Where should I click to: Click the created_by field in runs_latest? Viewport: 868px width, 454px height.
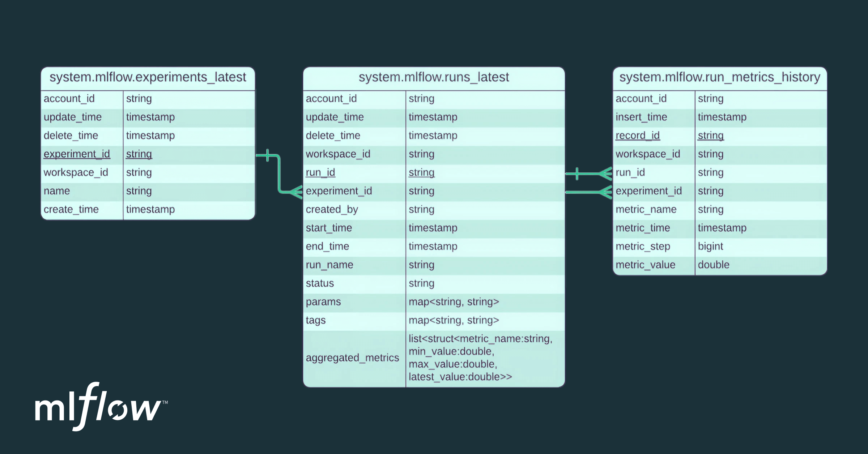[332, 210]
